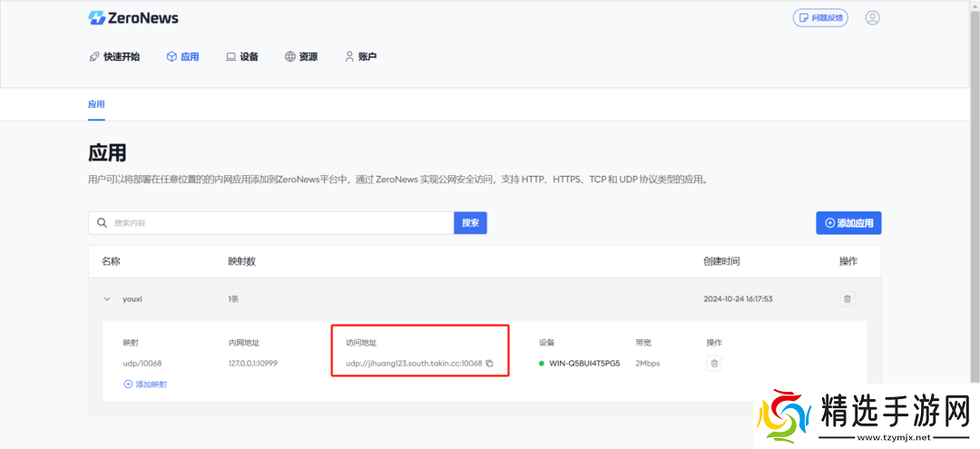Screen dimensions: 980x449
Task: Delete the youxi application via trash icon
Action: pos(848,298)
